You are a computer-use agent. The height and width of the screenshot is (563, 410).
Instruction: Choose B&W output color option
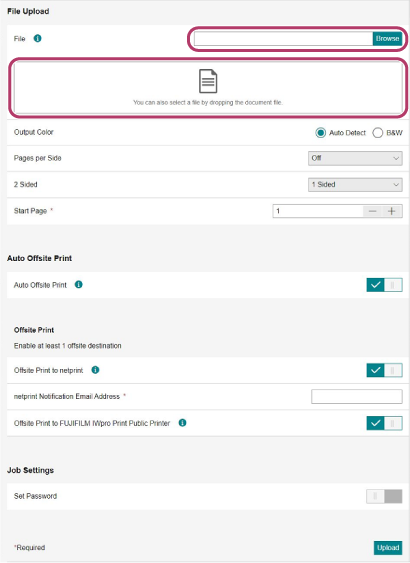coord(378,133)
